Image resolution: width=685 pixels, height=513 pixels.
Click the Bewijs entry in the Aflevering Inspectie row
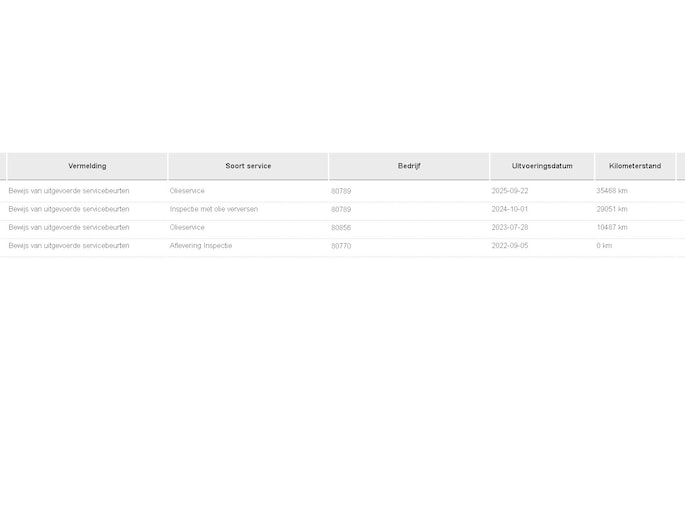[x=69, y=245]
